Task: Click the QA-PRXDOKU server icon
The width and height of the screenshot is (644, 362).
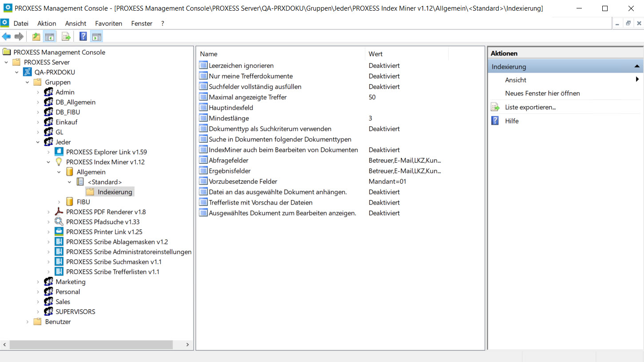Action: click(27, 72)
